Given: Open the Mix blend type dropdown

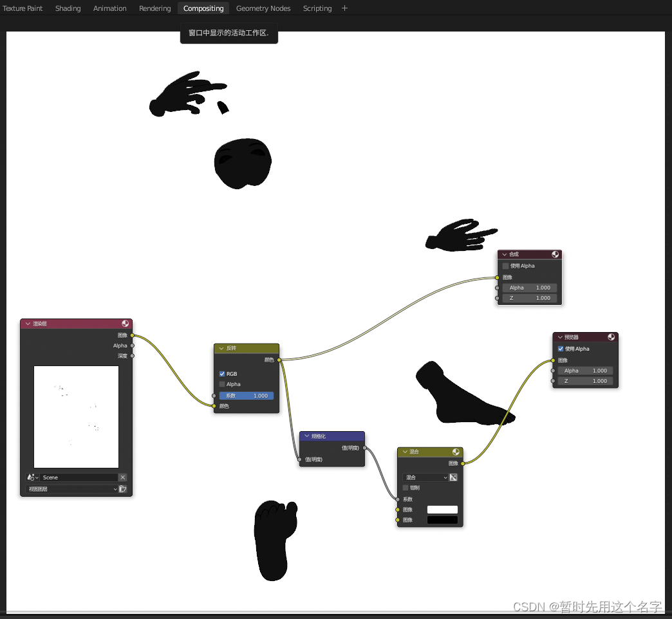Looking at the screenshot, I should click(425, 477).
